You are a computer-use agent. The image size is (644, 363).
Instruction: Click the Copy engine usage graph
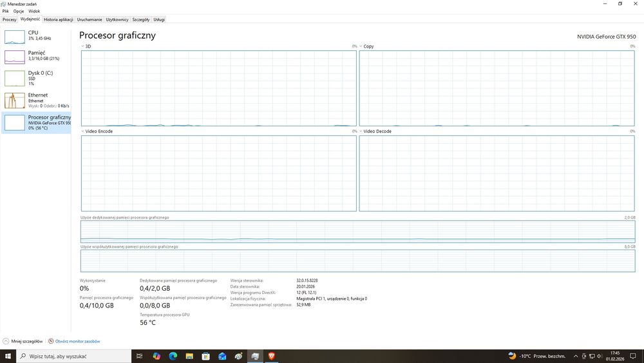point(497,88)
